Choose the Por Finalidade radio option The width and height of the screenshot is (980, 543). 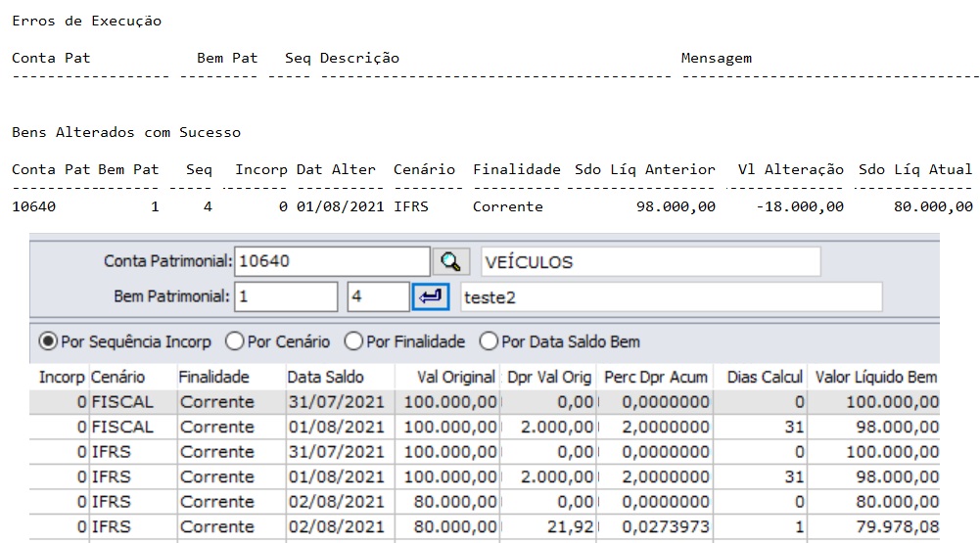(x=353, y=341)
